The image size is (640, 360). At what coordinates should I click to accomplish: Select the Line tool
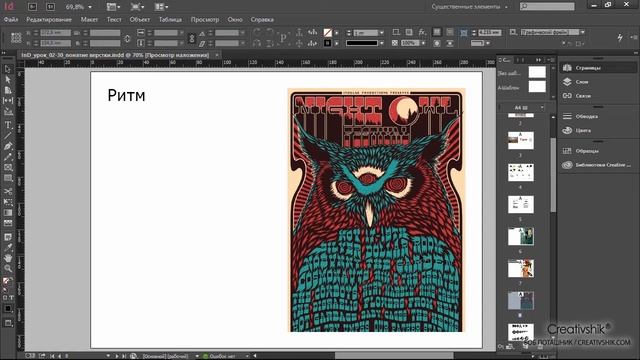[8, 136]
